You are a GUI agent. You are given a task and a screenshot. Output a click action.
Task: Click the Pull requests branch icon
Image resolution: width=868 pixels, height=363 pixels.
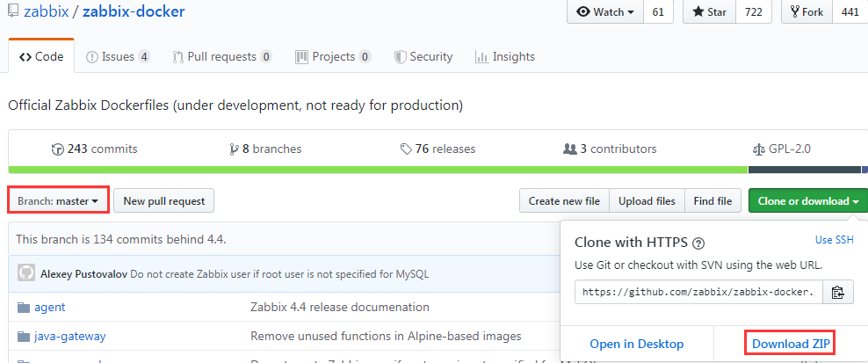pos(177,57)
